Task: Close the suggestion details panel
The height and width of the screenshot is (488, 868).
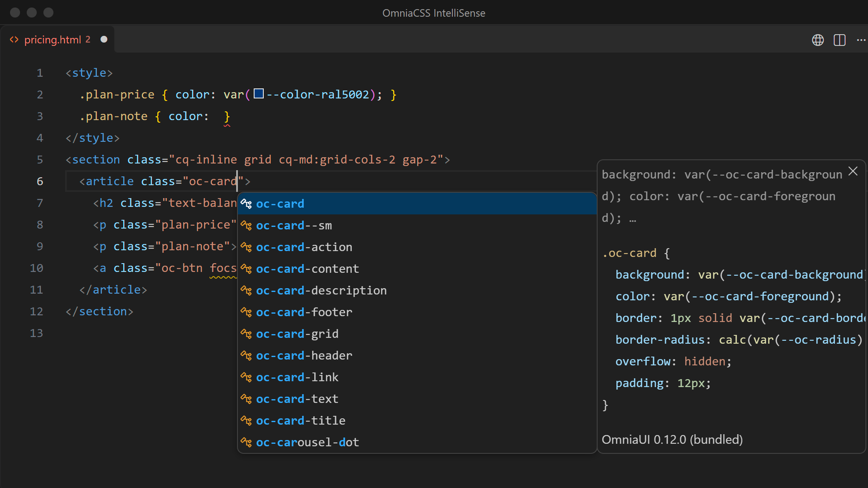Action: click(x=853, y=171)
